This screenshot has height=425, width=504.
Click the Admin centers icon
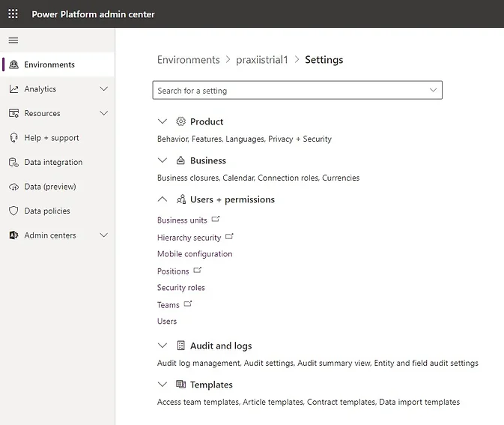coord(13,235)
